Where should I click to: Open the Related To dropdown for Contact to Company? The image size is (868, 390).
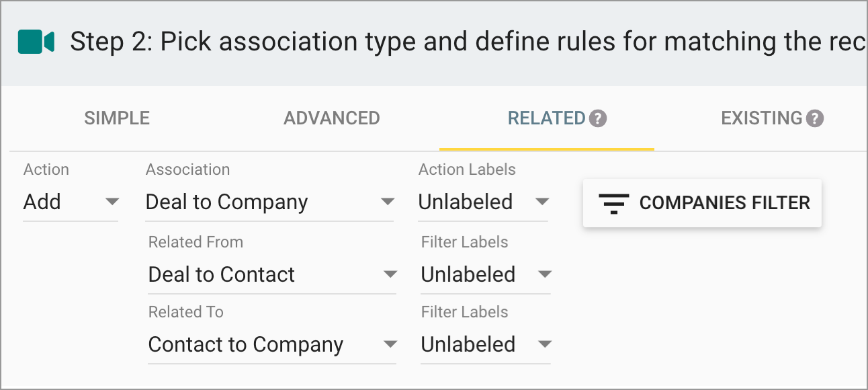[x=262, y=344]
